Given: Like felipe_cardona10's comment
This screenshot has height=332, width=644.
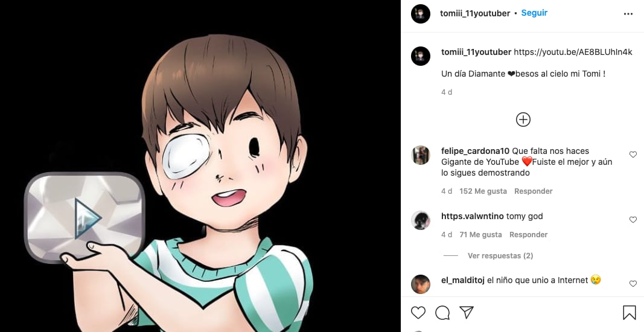Looking at the screenshot, I should click(633, 155).
